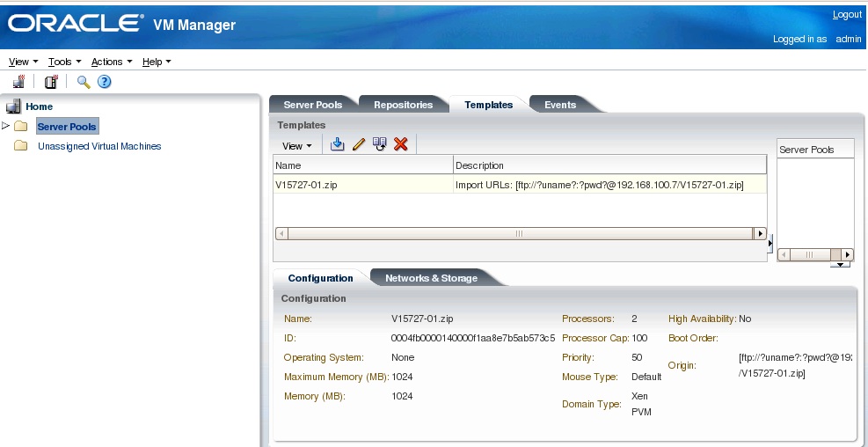Open the Templates panel View dropdown
Screen dimensions: 868x447
point(297,146)
